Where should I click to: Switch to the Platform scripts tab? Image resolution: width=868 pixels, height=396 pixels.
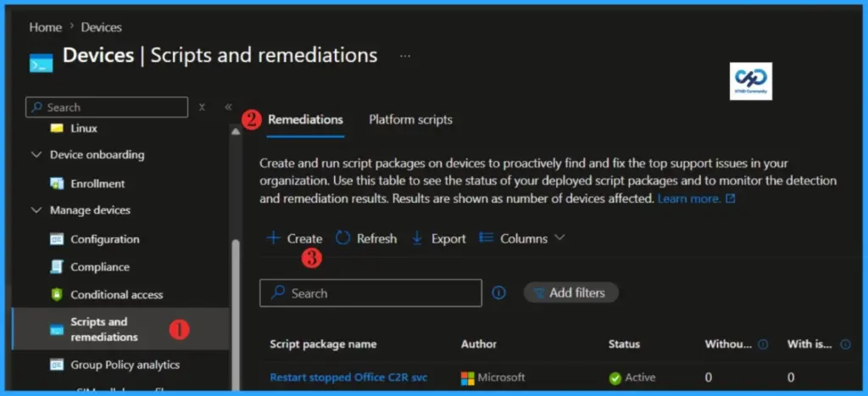(411, 120)
